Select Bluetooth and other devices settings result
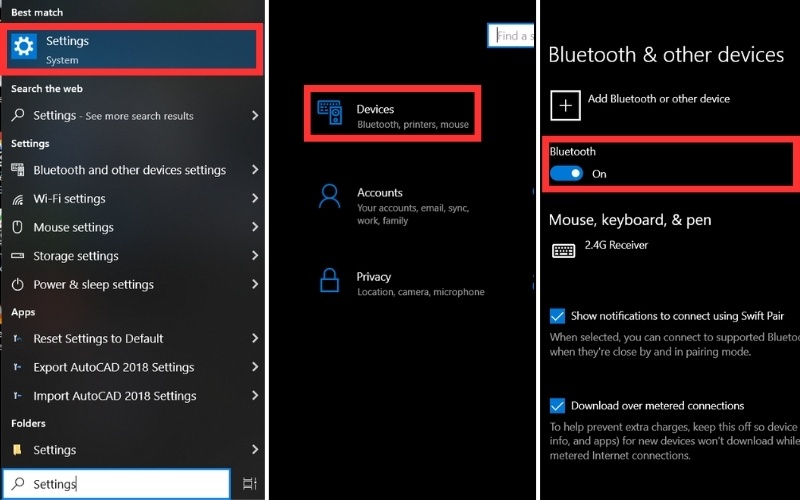 pos(133,170)
